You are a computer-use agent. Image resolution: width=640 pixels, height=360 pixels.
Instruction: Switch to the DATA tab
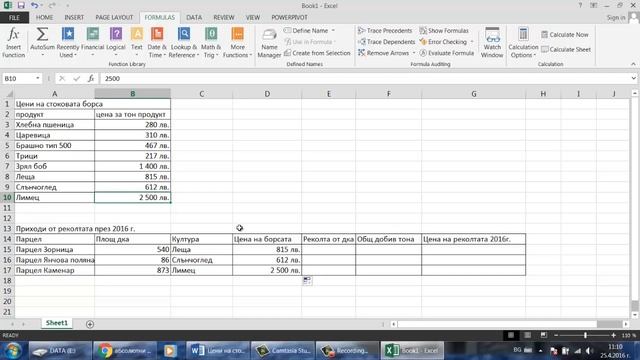[194, 18]
